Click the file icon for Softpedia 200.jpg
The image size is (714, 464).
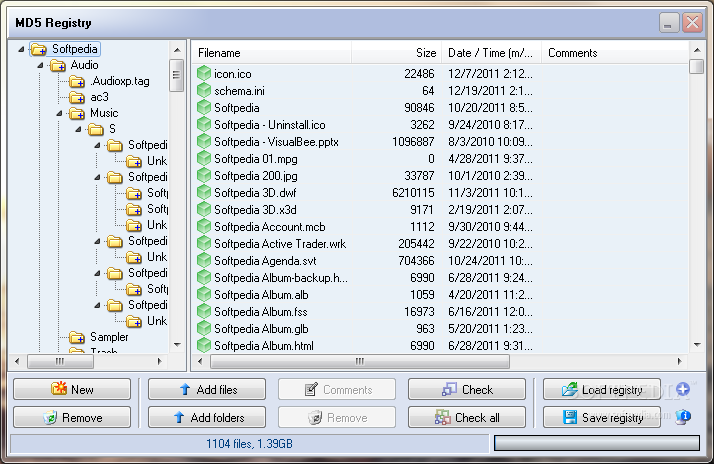pos(204,175)
